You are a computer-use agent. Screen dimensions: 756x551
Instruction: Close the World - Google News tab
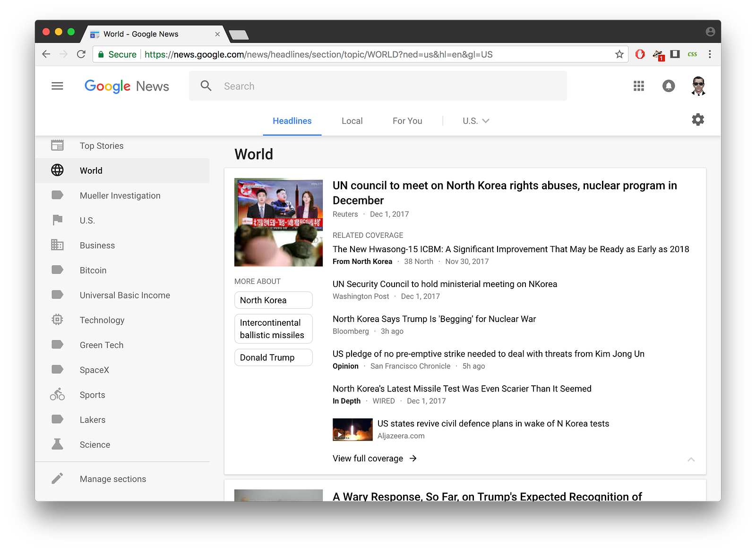click(217, 34)
